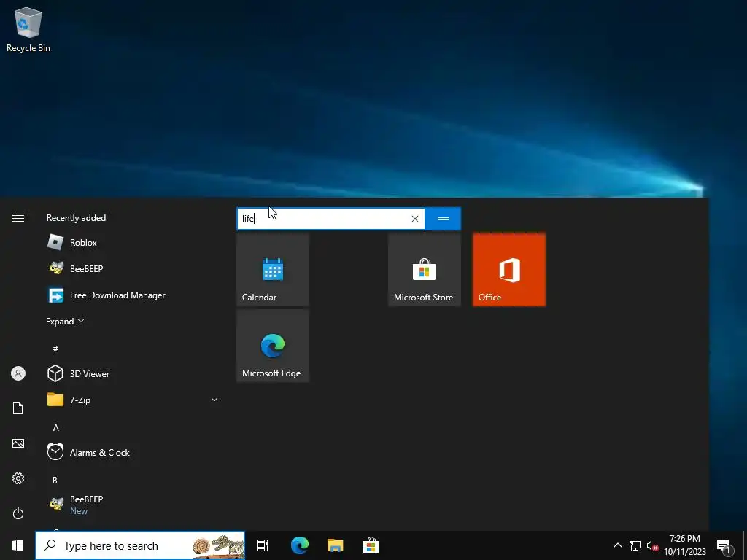Launch BeeBEEP under Recently added
Viewport: 747px width, 560px height.
(x=132, y=268)
